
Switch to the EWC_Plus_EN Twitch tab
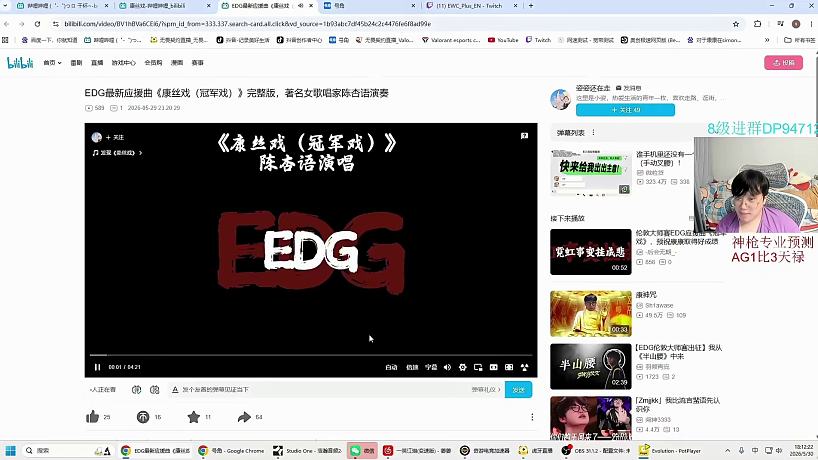(x=470, y=6)
